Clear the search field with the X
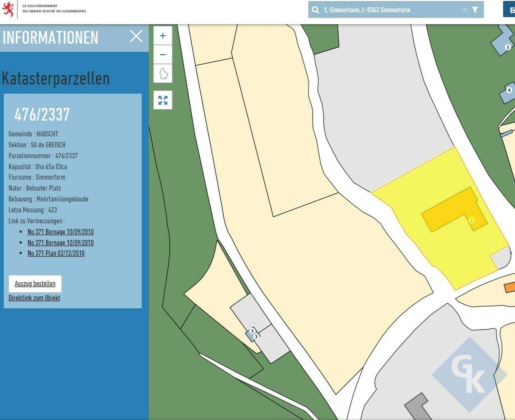The image size is (515, 420). click(465, 10)
